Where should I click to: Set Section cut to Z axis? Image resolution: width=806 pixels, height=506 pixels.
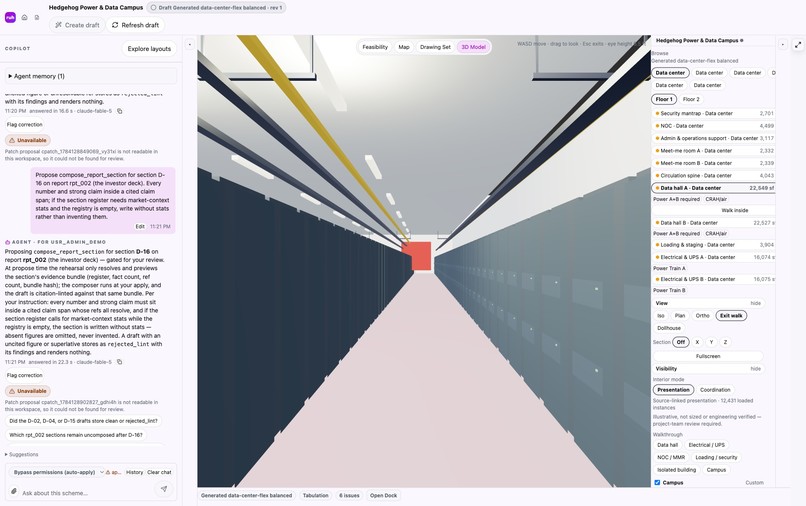[725, 342]
